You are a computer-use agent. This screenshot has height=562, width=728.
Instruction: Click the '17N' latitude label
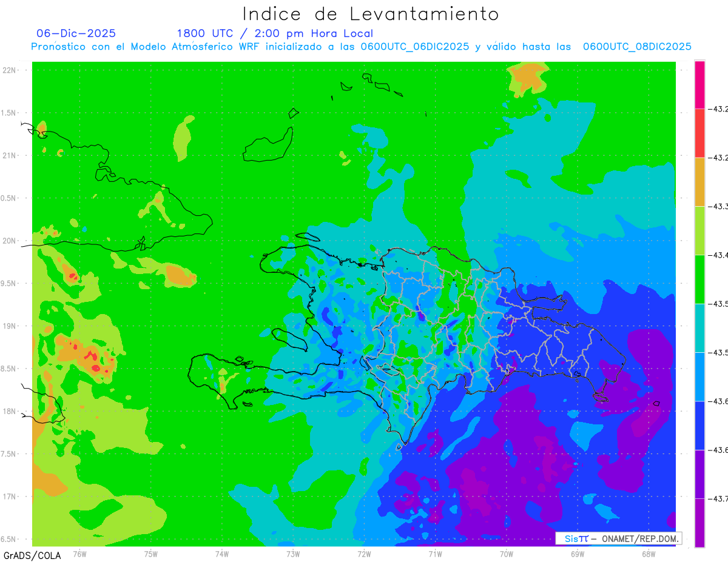point(10,496)
